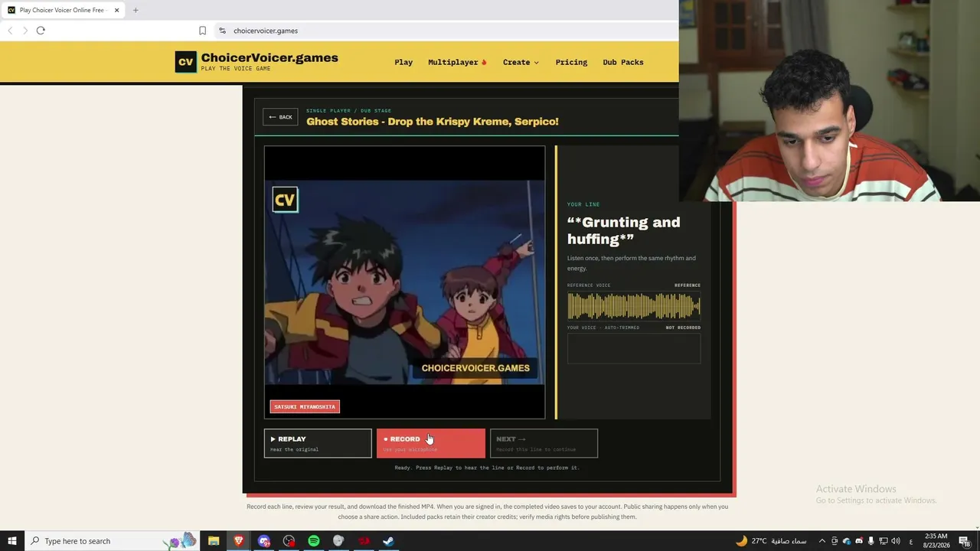Go back with the browser back arrow

point(10,31)
